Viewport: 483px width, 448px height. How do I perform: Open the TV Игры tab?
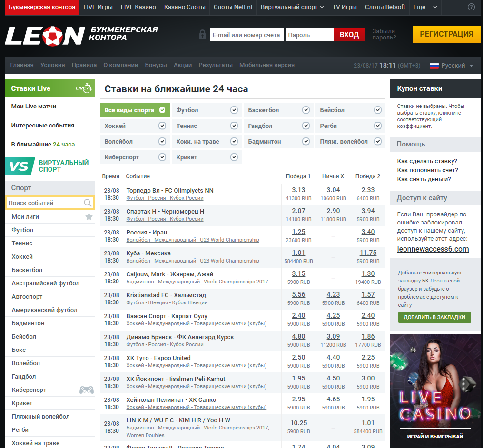pos(345,7)
